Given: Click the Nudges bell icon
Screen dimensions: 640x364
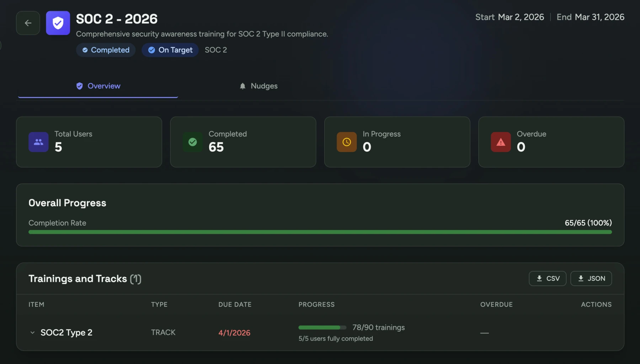Looking at the screenshot, I should [x=242, y=86].
